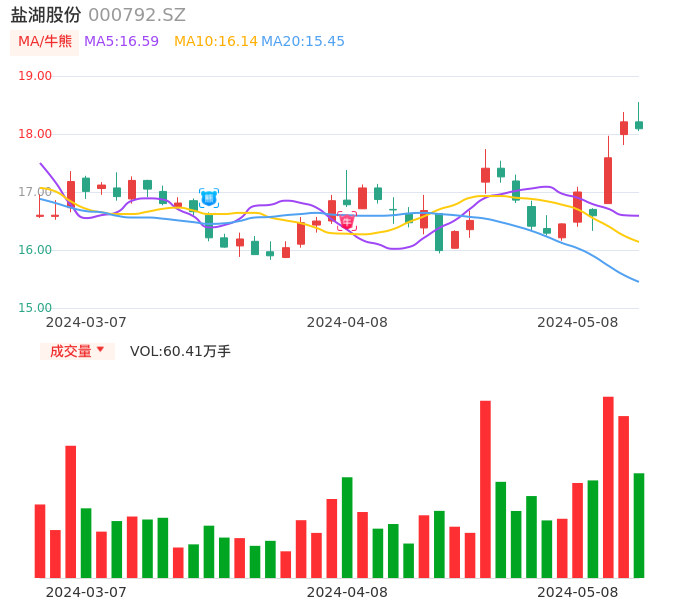Toggle the purple MA5:16.59 legend
Screen dimensions: 686x606
point(121,42)
